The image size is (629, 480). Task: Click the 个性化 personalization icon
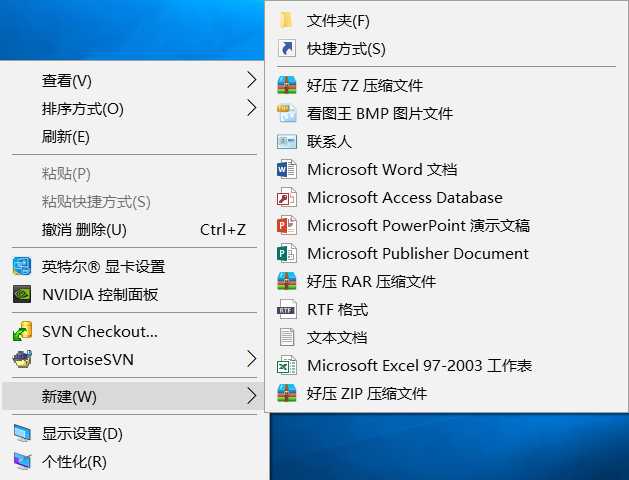pyautogui.click(x=22, y=461)
